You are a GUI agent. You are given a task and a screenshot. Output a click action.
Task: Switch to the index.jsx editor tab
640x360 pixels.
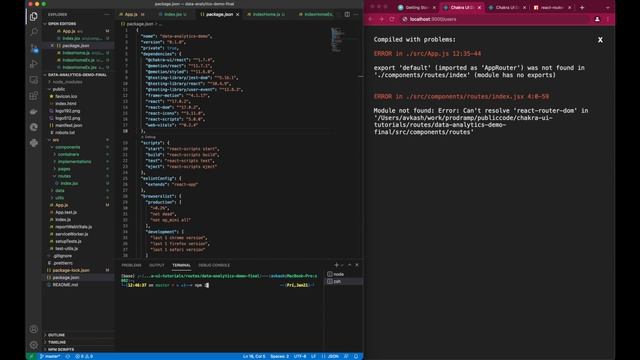pyautogui.click(x=173, y=14)
